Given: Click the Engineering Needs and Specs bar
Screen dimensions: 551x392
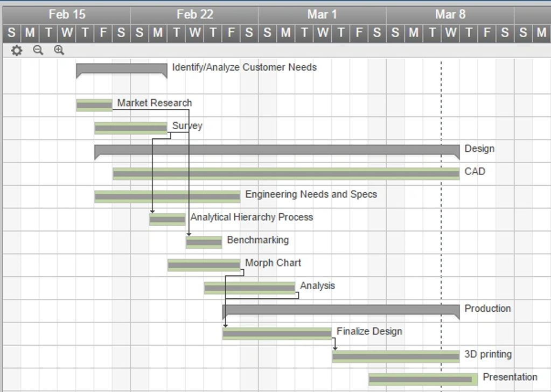Looking at the screenshot, I should 167,197.
